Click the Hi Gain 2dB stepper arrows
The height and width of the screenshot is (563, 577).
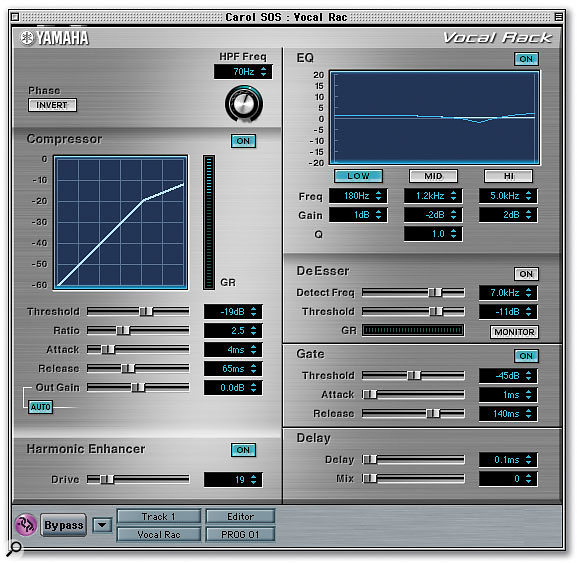pos(528,215)
